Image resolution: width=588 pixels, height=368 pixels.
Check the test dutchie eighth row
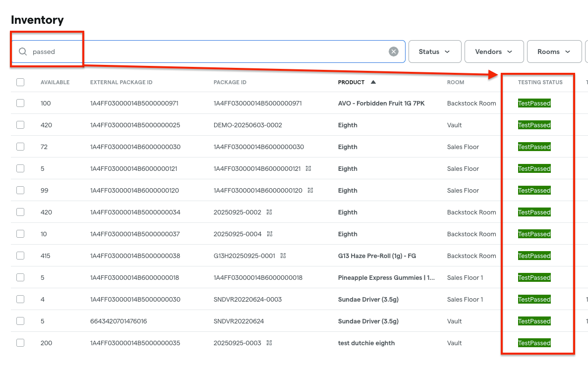click(20, 343)
